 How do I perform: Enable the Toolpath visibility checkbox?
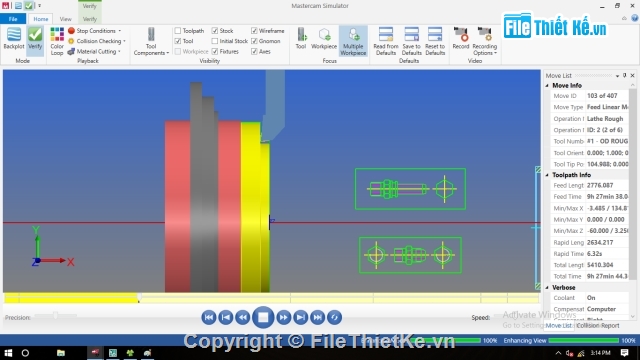coord(178,31)
